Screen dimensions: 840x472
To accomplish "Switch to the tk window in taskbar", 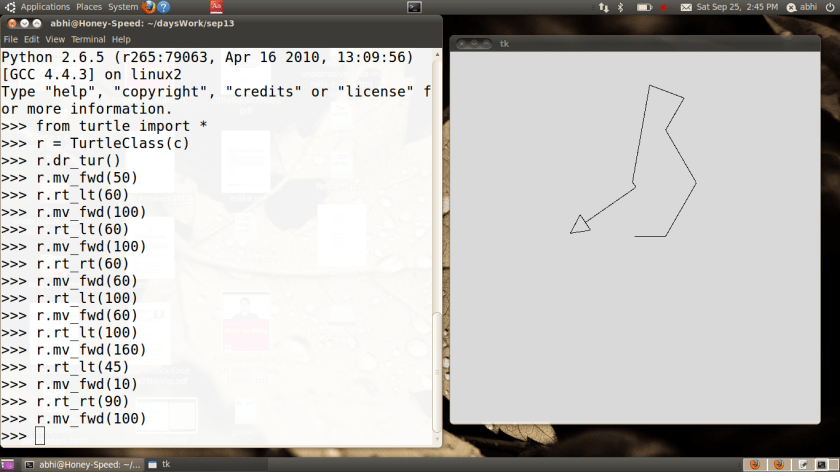I will 161,465.
